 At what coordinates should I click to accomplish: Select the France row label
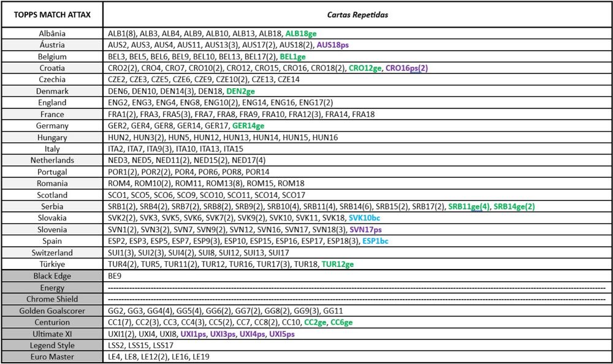[52, 114]
